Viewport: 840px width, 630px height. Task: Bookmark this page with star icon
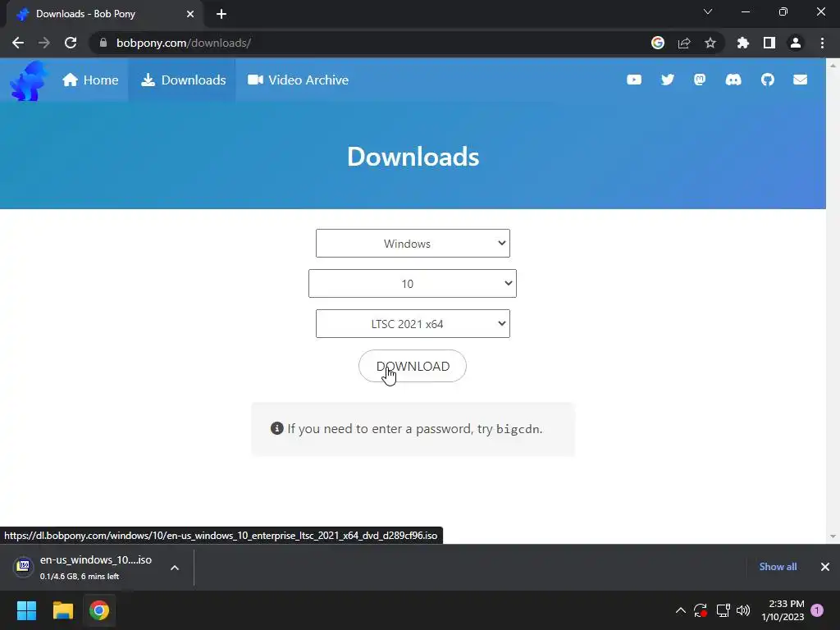pos(710,43)
